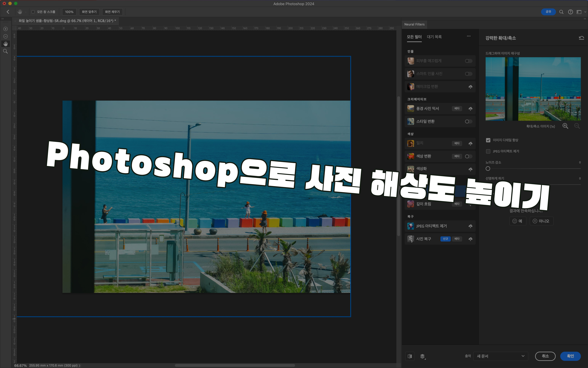Collapse the right panel double-arrow
The image size is (588, 368).
tap(585, 19)
